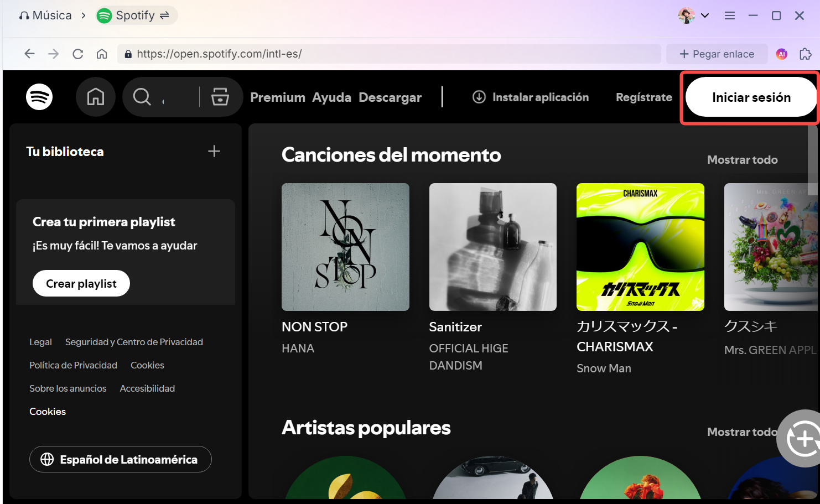Add to library with plus icon
The height and width of the screenshot is (504, 820).
(x=214, y=152)
